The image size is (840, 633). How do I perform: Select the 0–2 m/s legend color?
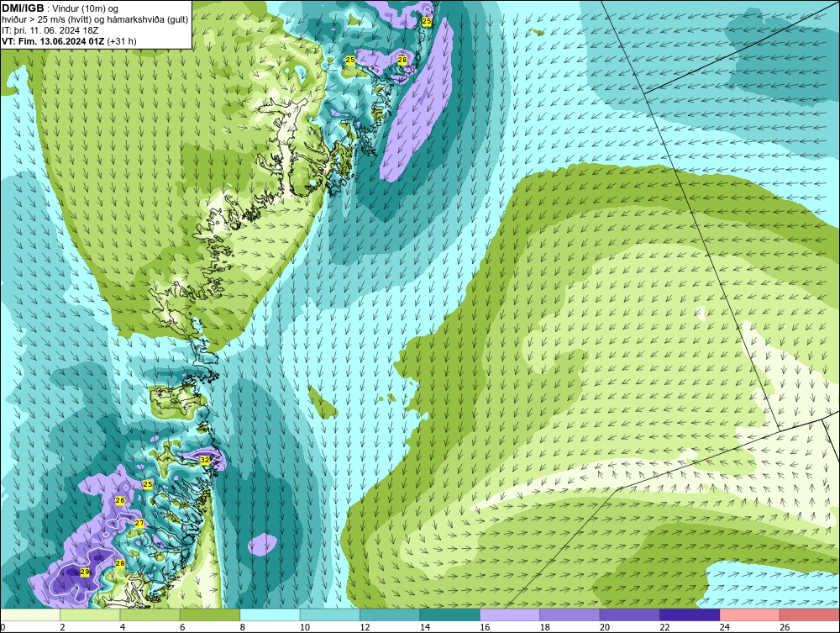[x=30, y=615]
